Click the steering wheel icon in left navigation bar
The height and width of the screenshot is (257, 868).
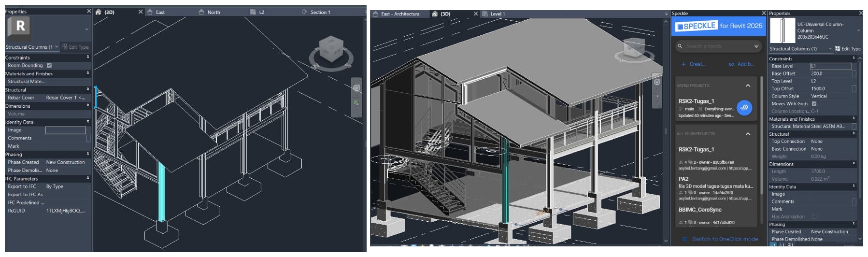coord(356,88)
